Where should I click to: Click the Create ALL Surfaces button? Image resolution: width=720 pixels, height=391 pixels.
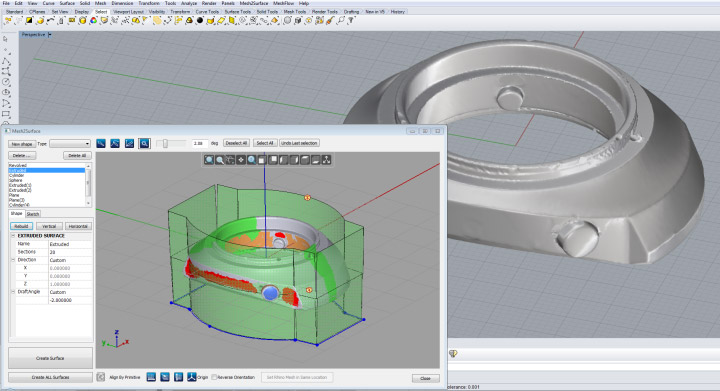[51, 377]
